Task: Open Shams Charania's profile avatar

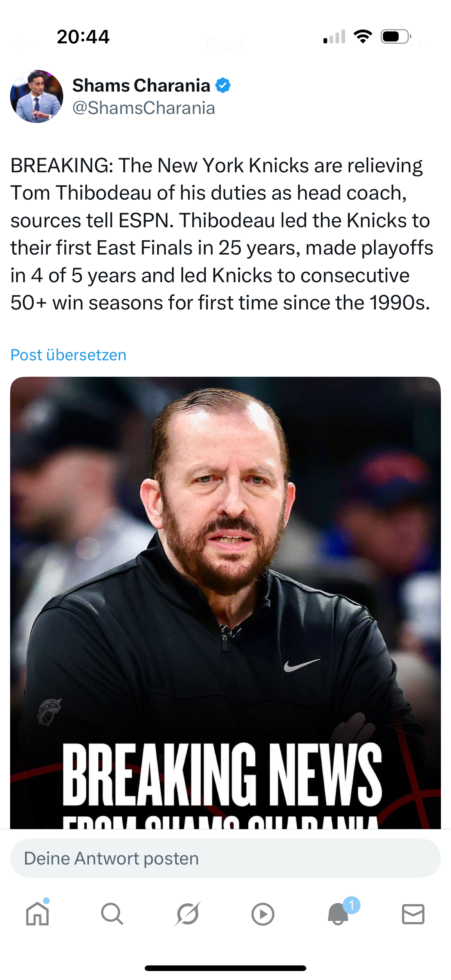Action: [x=37, y=96]
